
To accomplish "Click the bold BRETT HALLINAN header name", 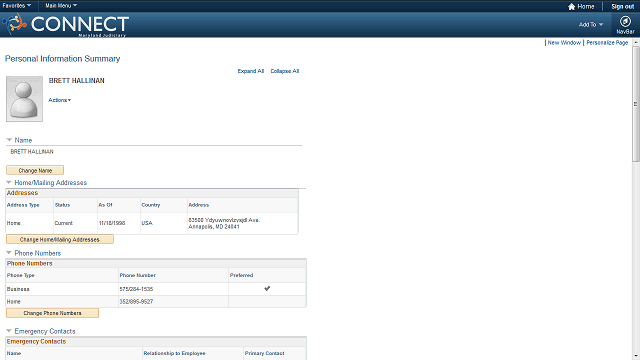I will point(76,81).
